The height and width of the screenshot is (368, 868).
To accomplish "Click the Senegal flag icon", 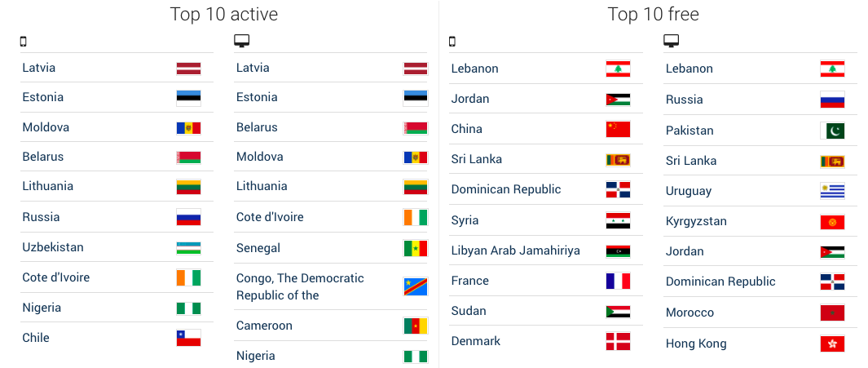I will pyautogui.click(x=415, y=248).
